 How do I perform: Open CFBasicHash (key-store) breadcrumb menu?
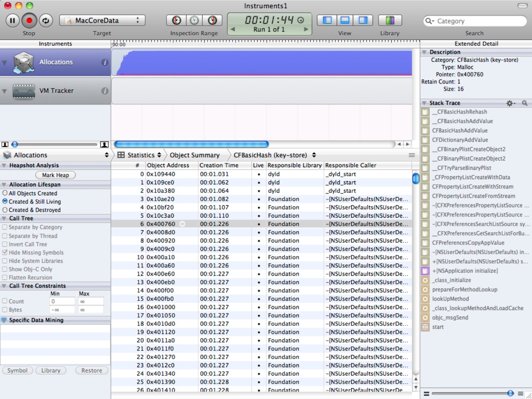275,155
